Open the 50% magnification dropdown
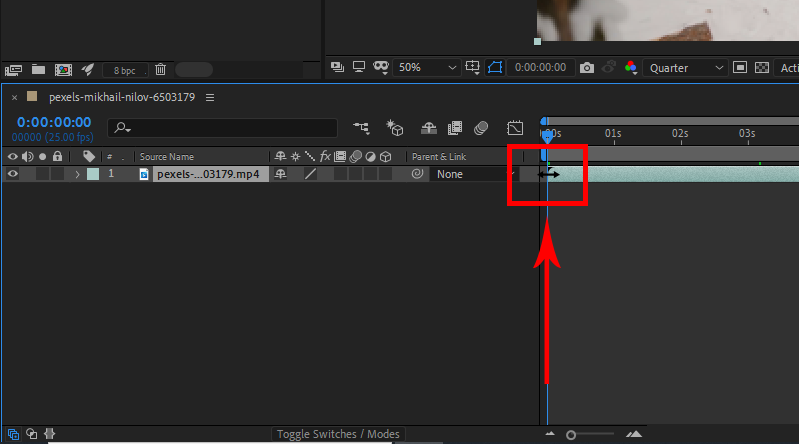This screenshot has height=444, width=799. click(x=428, y=68)
